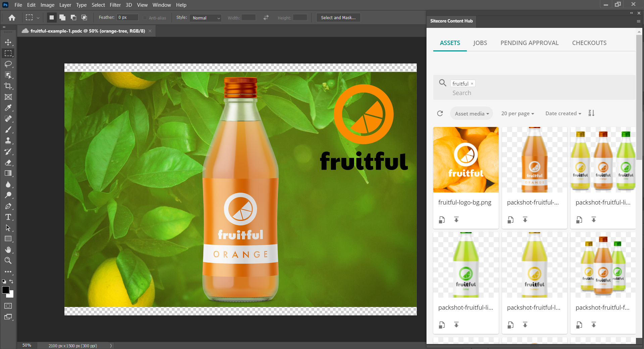Pick the black foreground color swatch
Image resolution: width=644 pixels, height=349 pixels.
pyautogui.click(x=5, y=290)
